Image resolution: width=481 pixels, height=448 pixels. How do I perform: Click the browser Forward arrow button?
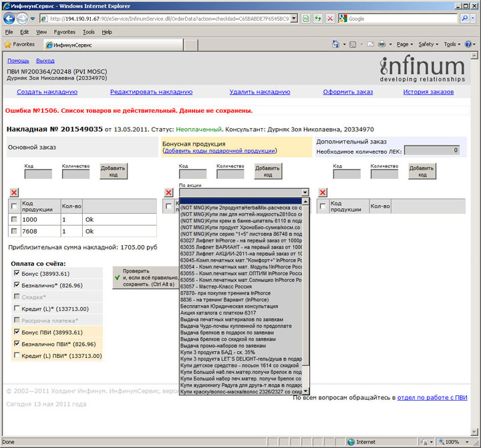[x=22, y=19]
